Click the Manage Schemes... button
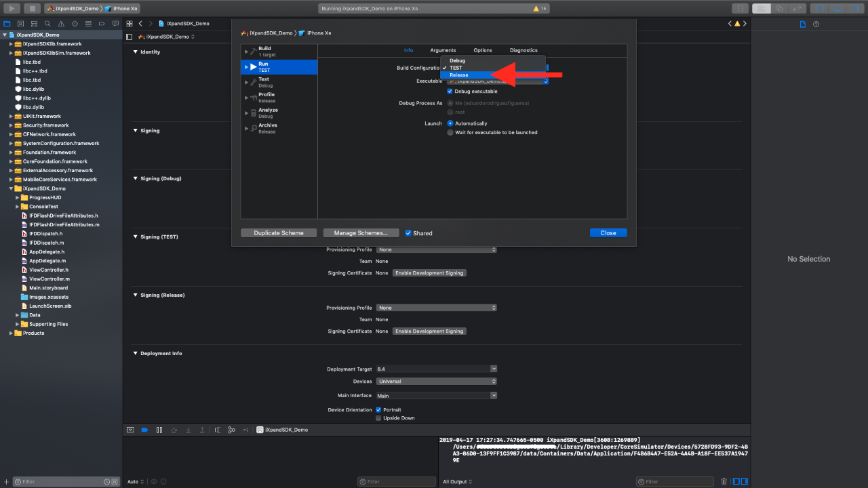The image size is (868, 488). 361,232
